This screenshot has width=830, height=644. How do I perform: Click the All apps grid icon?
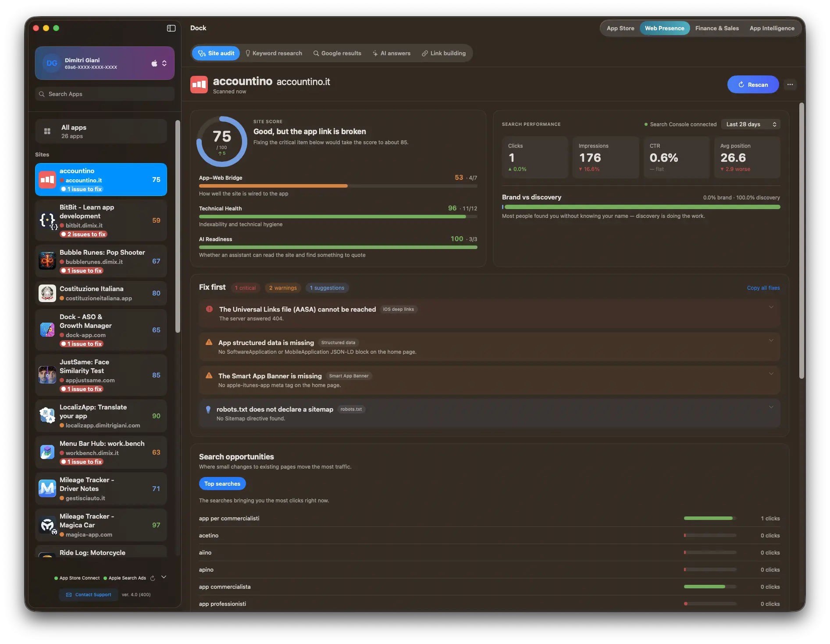coord(47,131)
